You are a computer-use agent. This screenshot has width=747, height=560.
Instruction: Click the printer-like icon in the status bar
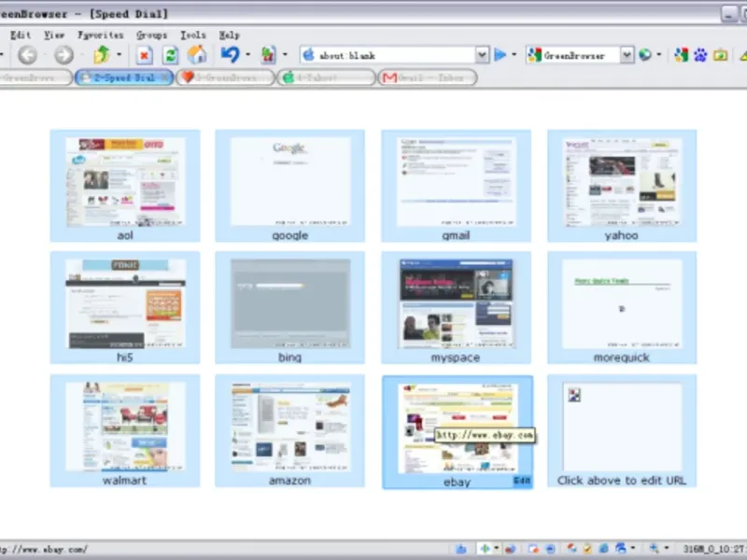620,549
